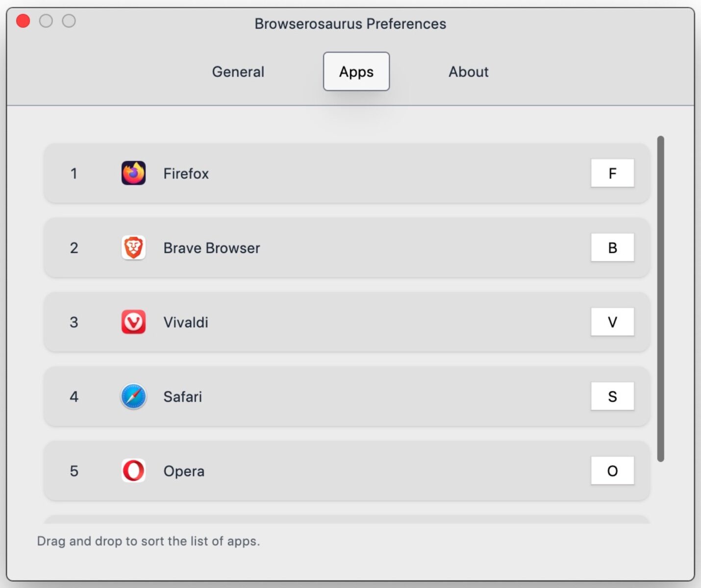701x588 pixels.
Task: Select the Apps tab
Action: [x=356, y=72]
